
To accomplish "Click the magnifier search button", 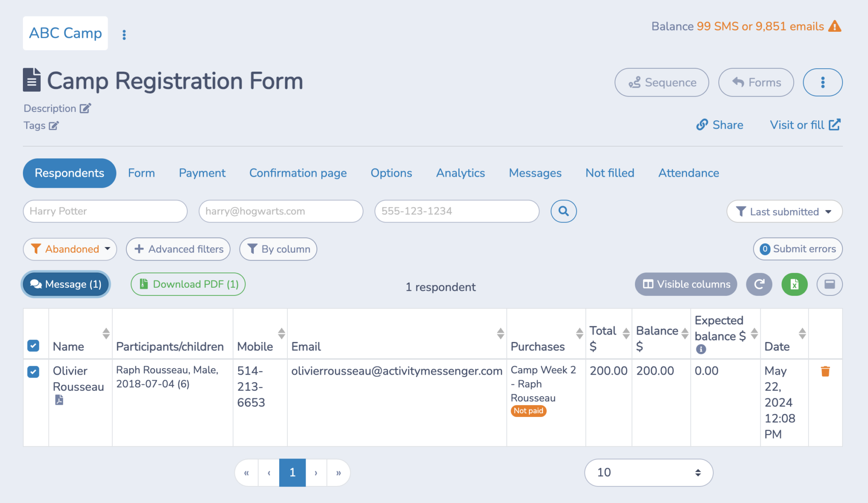I will pyautogui.click(x=563, y=211).
